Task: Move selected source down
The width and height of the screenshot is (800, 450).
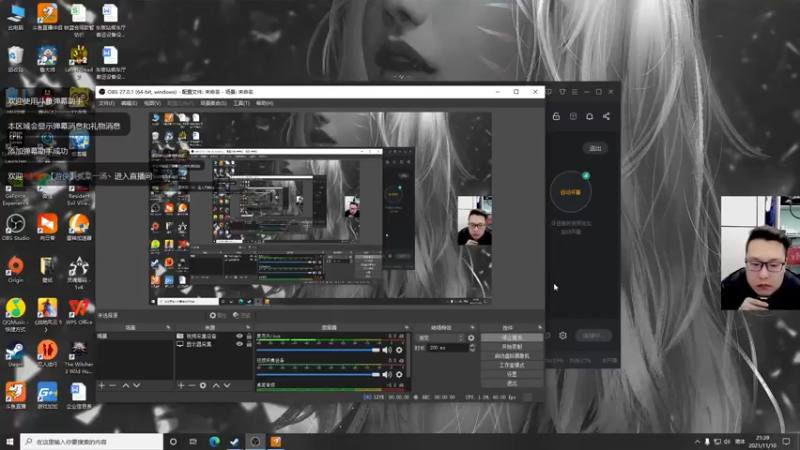Action: coord(227,385)
